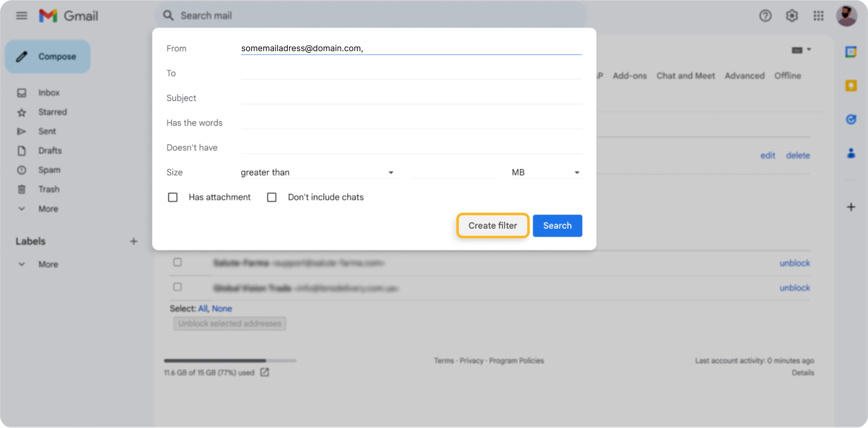This screenshot has width=868, height=428.
Task: Open Google Tasks in the side panel
Action: 850,119
